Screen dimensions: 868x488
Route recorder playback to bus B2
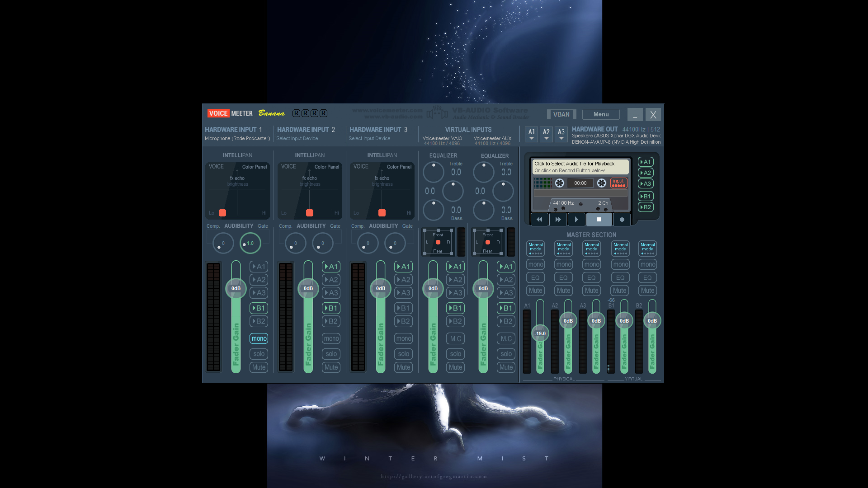(646, 207)
